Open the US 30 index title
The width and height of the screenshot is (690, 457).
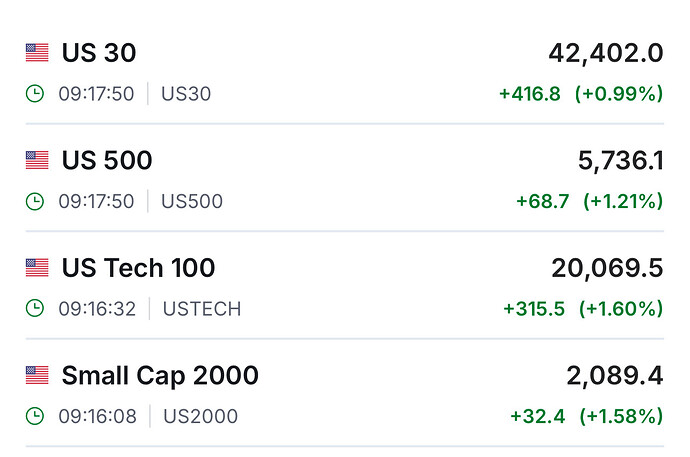pyautogui.click(x=98, y=53)
